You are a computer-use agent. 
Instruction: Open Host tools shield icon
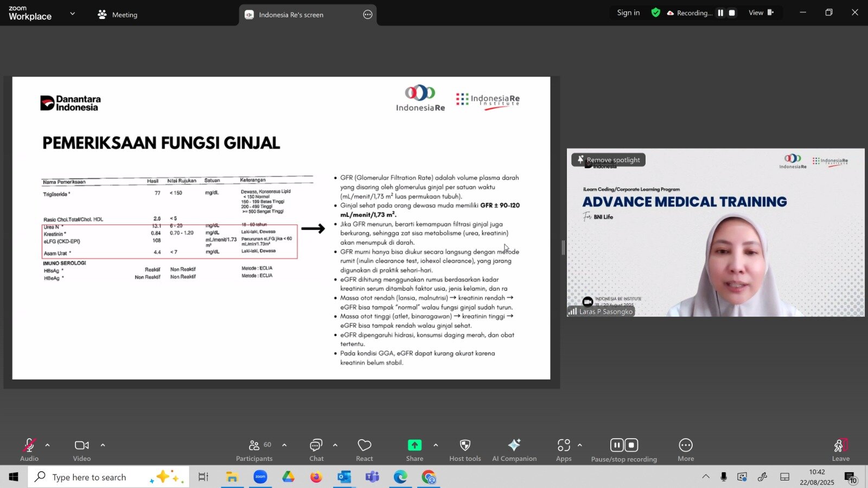click(x=465, y=450)
